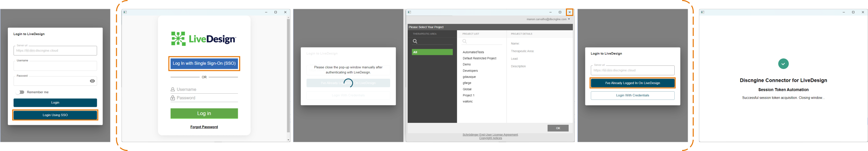
Task: Click the green Log in button
Action: click(x=204, y=113)
